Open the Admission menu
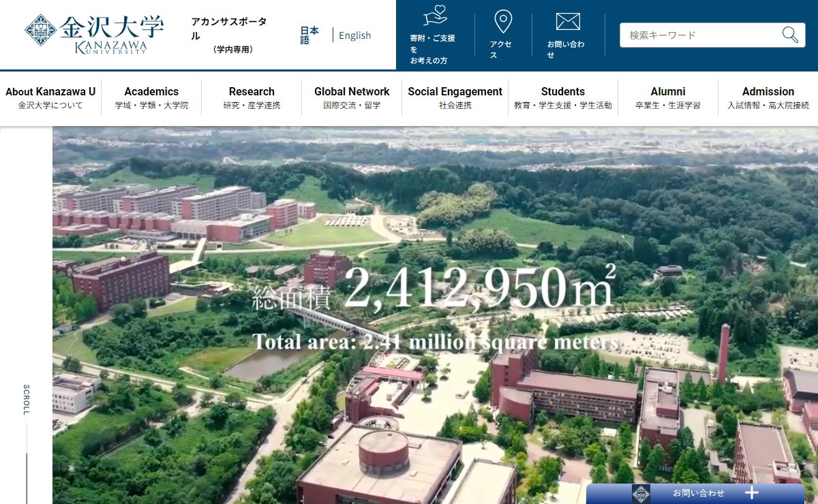The image size is (818, 504). [x=768, y=97]
